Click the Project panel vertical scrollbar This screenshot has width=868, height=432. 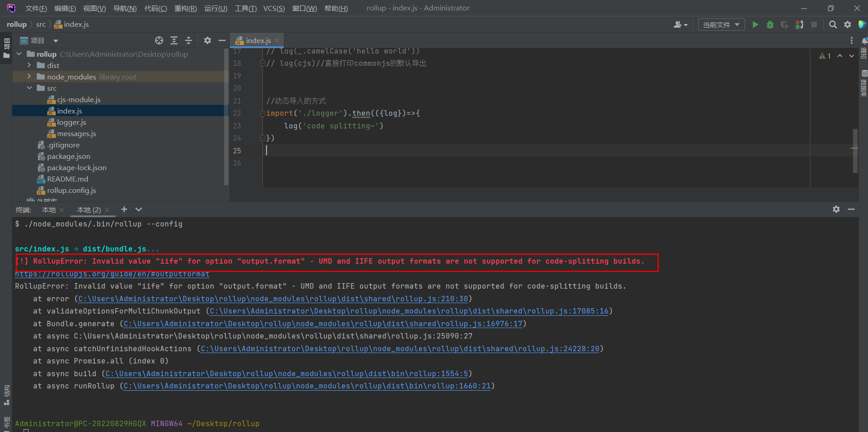[226, 117]
